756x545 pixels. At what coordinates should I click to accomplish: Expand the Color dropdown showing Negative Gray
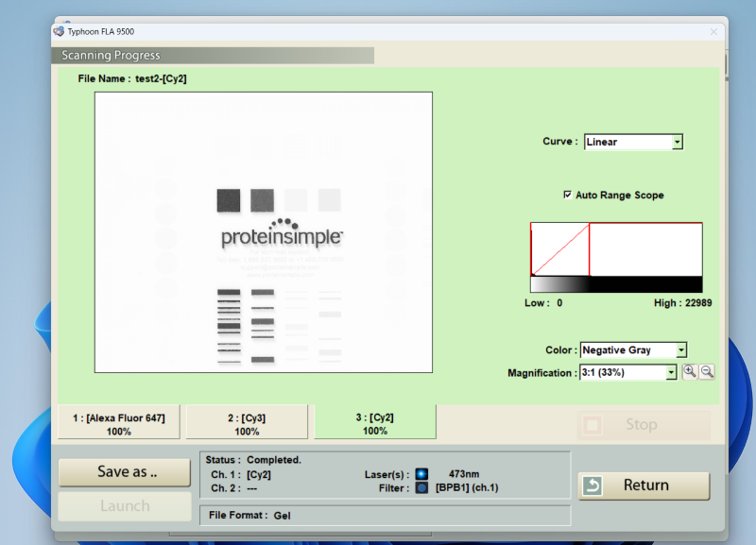point(680,350)
